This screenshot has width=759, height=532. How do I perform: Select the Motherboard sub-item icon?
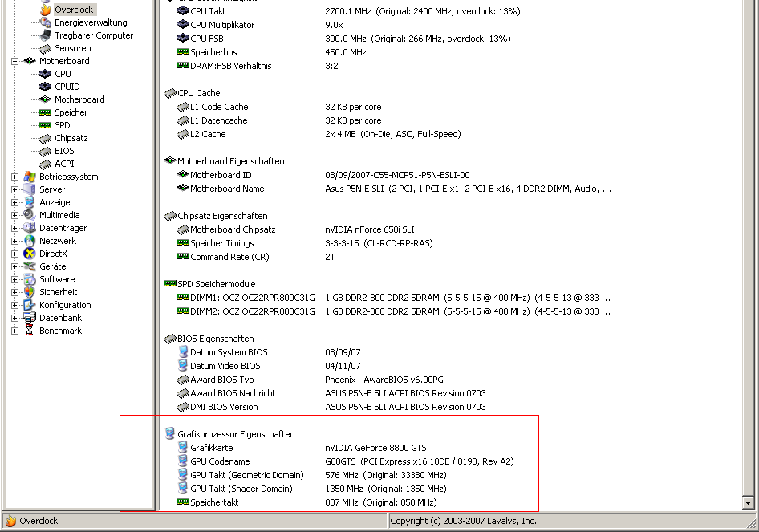[45, 99]
